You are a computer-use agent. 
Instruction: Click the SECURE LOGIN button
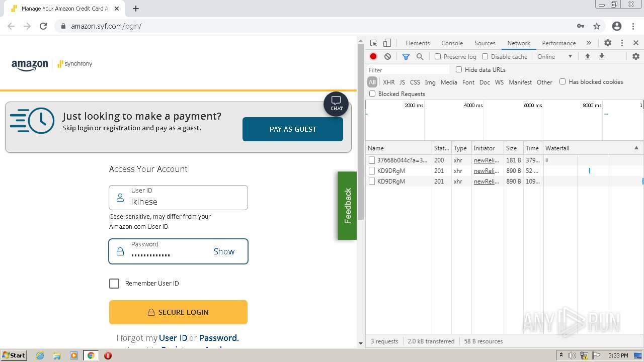178,312
